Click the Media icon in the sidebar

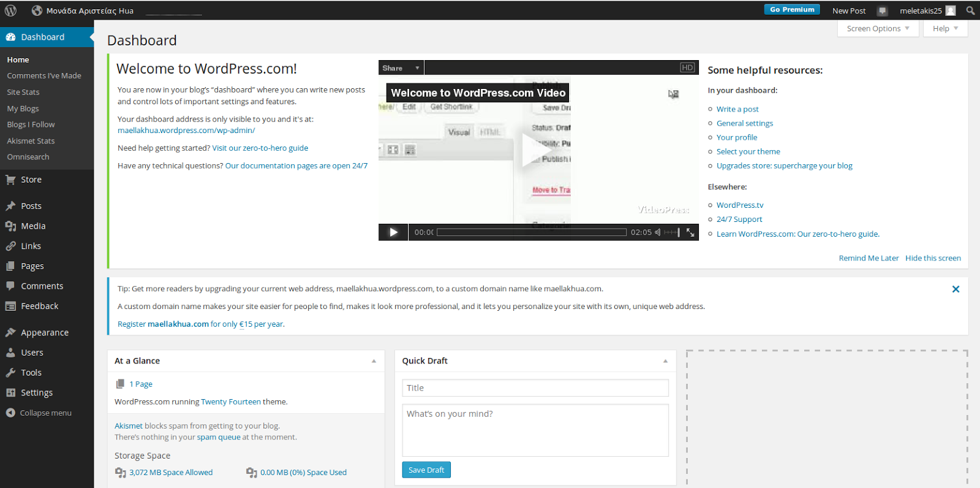[x=10, y=226]
